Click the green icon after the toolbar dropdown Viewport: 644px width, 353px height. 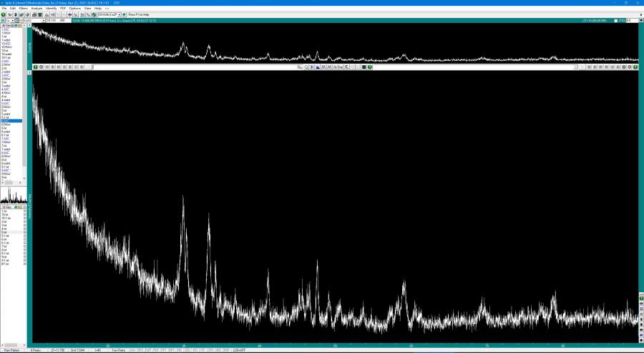125,15
